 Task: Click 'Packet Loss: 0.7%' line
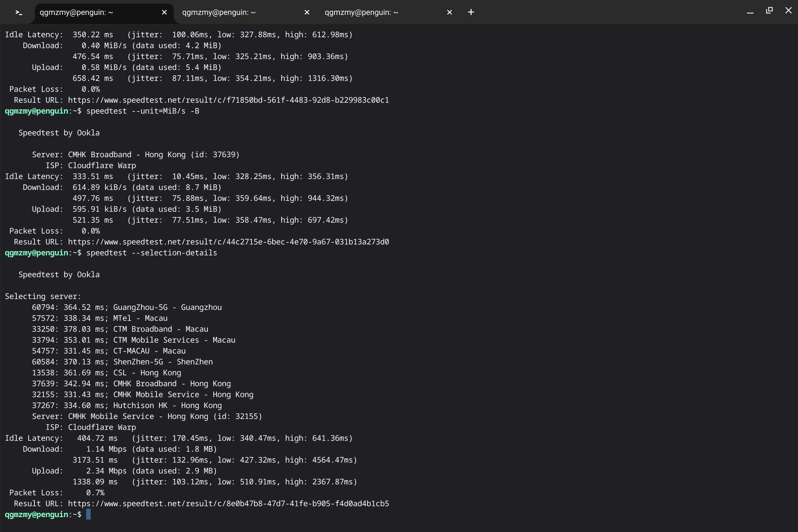tap(57, 493)
